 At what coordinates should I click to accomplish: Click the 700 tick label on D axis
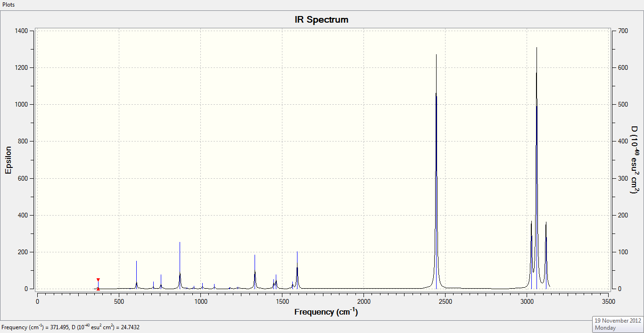click(622, 31)
